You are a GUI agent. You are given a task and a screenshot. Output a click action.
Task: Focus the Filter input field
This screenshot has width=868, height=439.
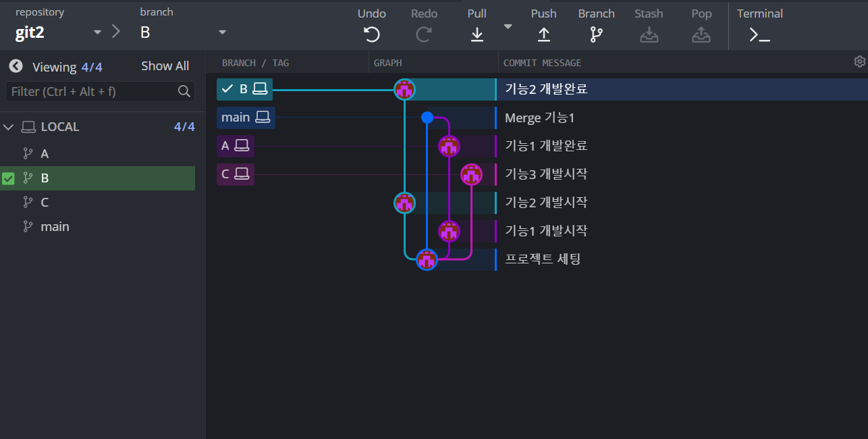tap(100, 91)
